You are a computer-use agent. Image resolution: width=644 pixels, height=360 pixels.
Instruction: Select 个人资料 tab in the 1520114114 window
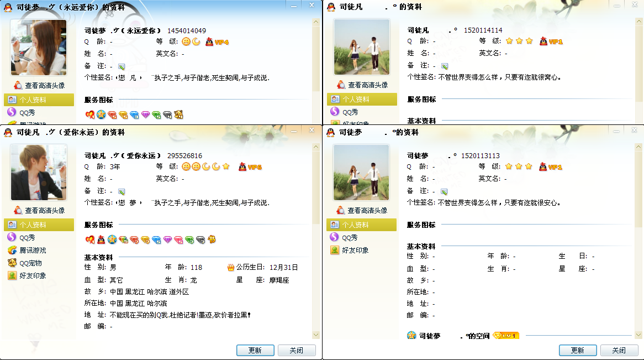tap(362, 99)
